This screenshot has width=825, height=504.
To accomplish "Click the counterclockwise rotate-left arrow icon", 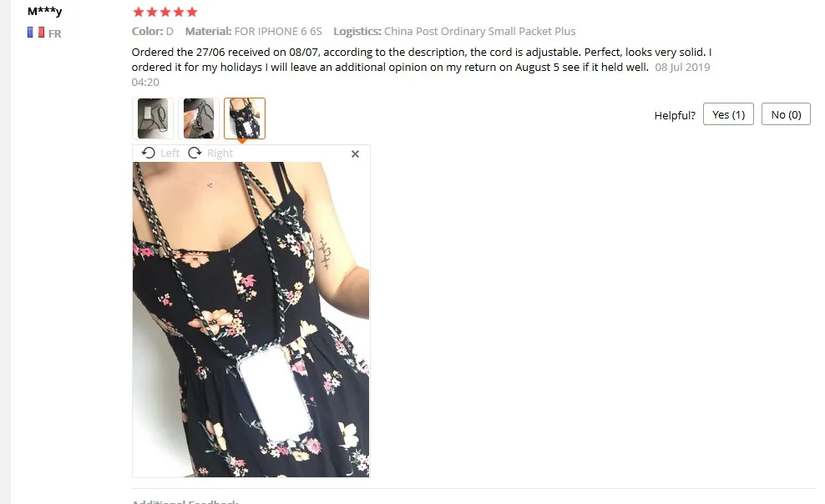I will (x=149, y=153).
